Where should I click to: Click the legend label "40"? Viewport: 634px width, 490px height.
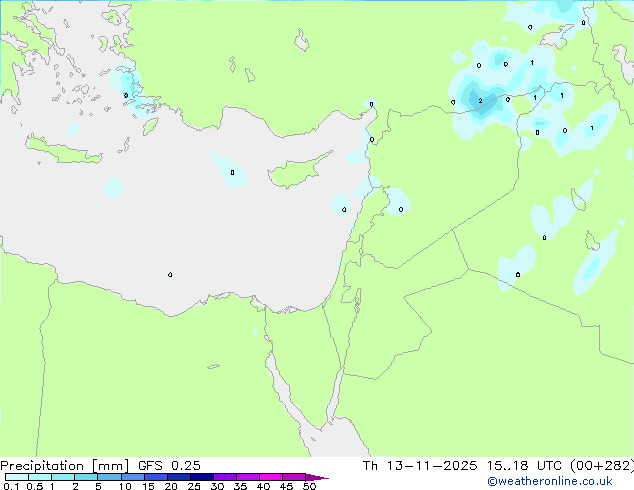pos(263,486)
